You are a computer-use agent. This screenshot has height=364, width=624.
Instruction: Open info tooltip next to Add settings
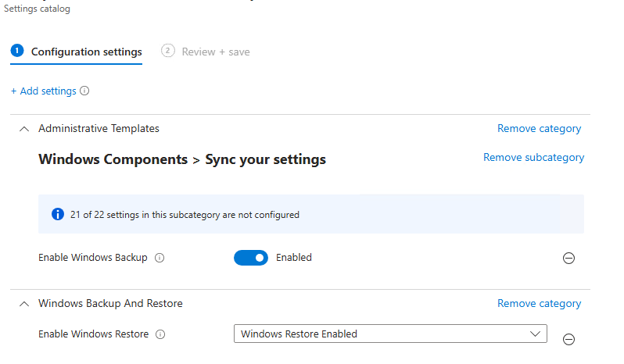click(84, 91)
